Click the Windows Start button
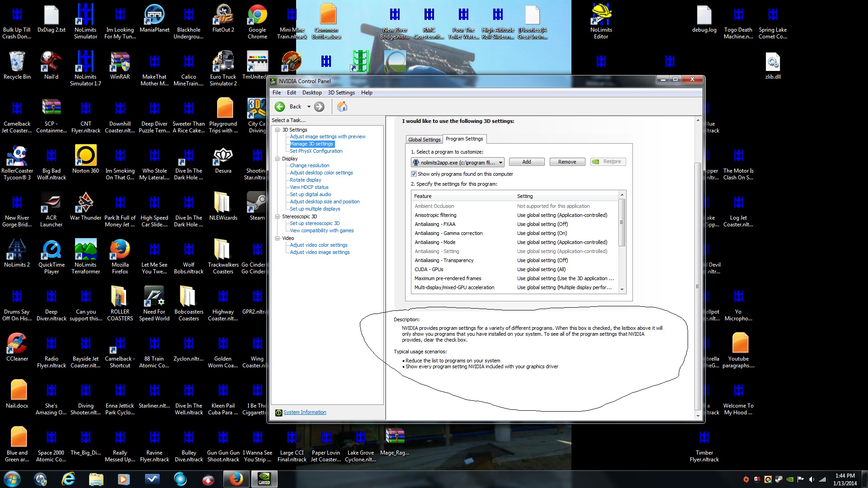Image resolution: width=868 pixels, height=488 pixels. 12,479
